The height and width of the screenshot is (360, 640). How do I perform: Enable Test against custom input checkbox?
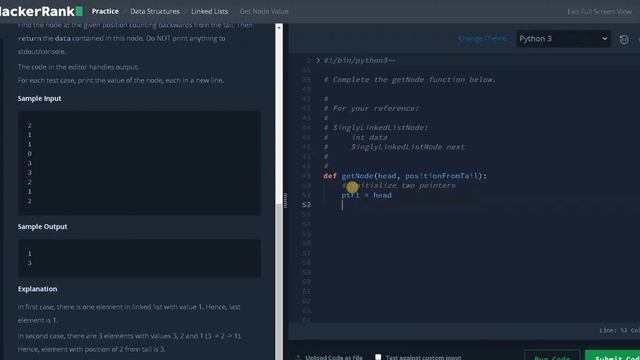pos(378,357)
